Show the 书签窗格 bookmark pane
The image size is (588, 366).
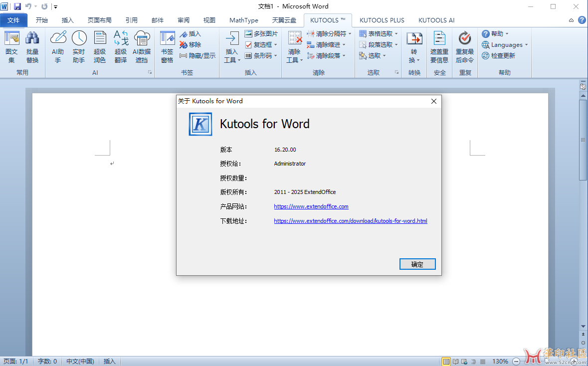(x=167, y=47)
